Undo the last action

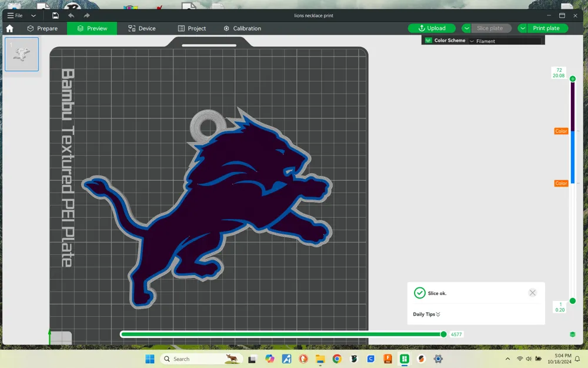tap(71, 15)
